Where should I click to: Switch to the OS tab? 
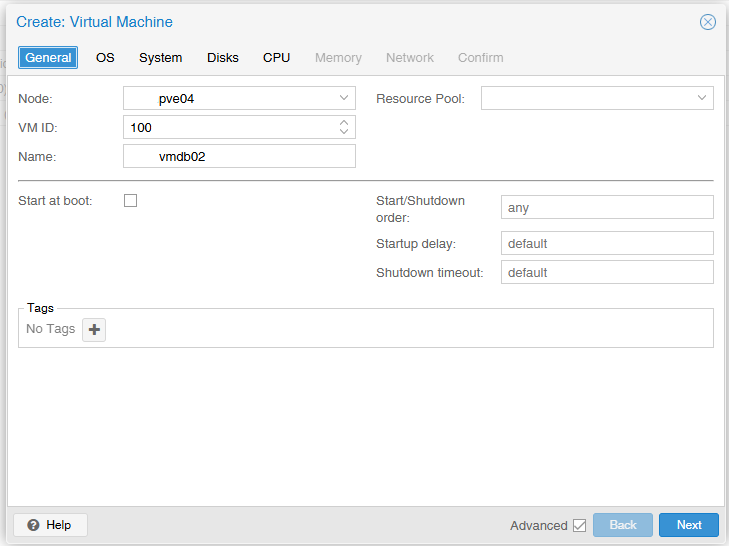pos(105,58)
